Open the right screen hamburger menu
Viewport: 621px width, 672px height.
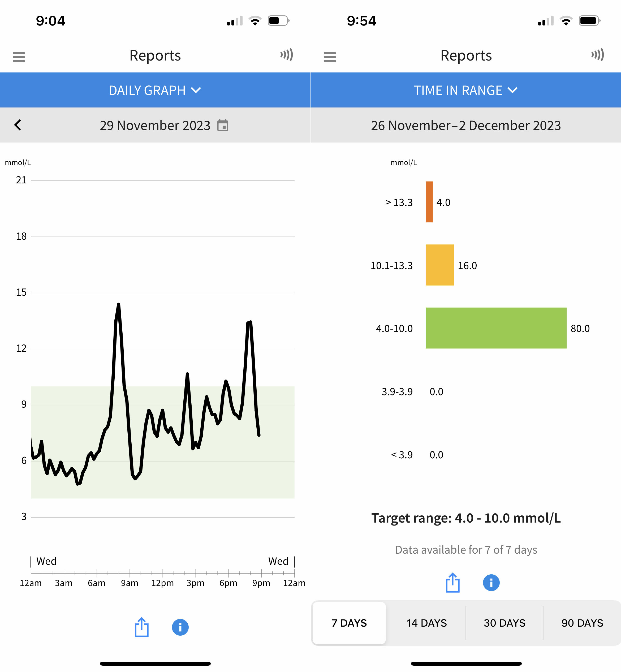(x=329, y=57)
